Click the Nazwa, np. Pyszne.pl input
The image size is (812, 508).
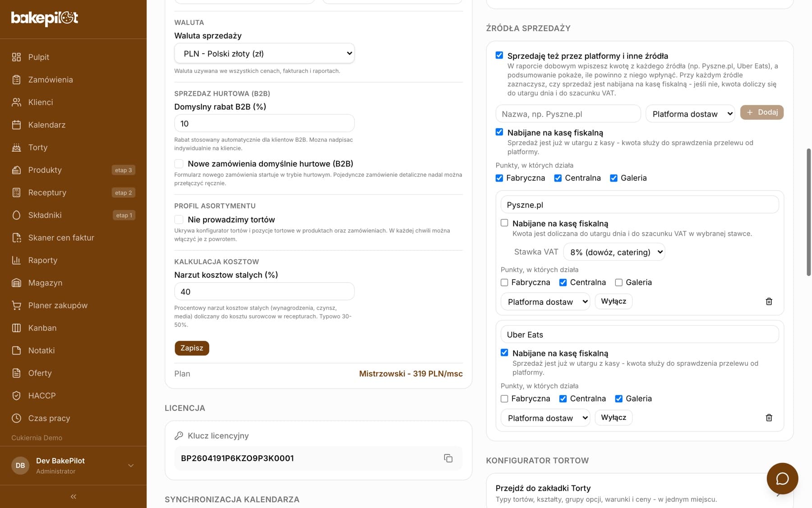point(568,114)
